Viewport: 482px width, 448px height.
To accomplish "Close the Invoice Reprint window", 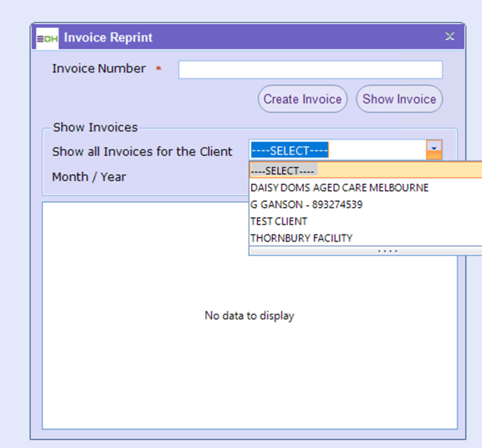I will pos(450,37).
